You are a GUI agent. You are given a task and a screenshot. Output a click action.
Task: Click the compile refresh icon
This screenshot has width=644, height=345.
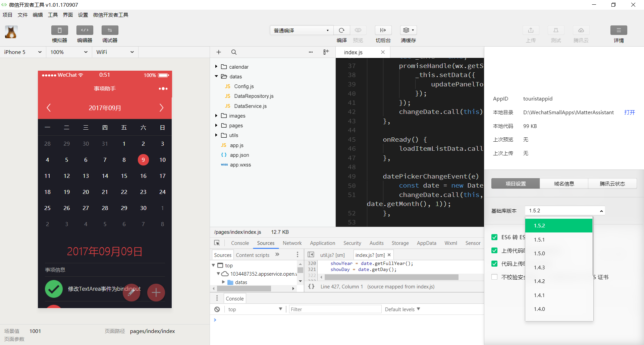(341, 30)
